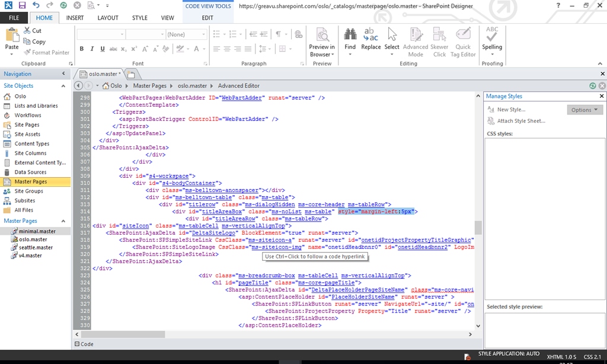Click Attach Style Sheet link

click(520, 121)
